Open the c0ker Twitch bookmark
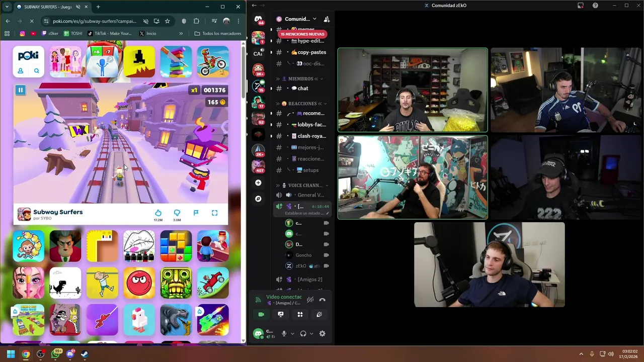644x362 pixels. coord(50,34)
